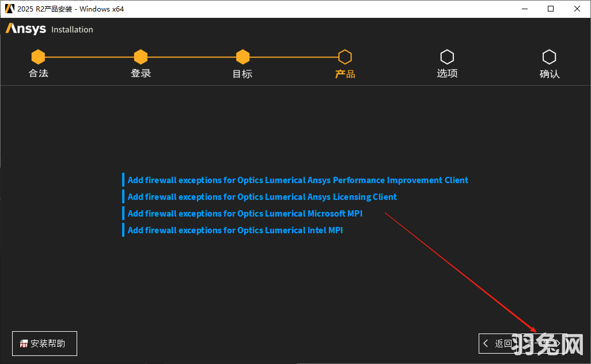The height and width of the screenshot is (364, 591).
Task: Select the Microsoft MPI firewall exception link
Action: tap(245, 214)
